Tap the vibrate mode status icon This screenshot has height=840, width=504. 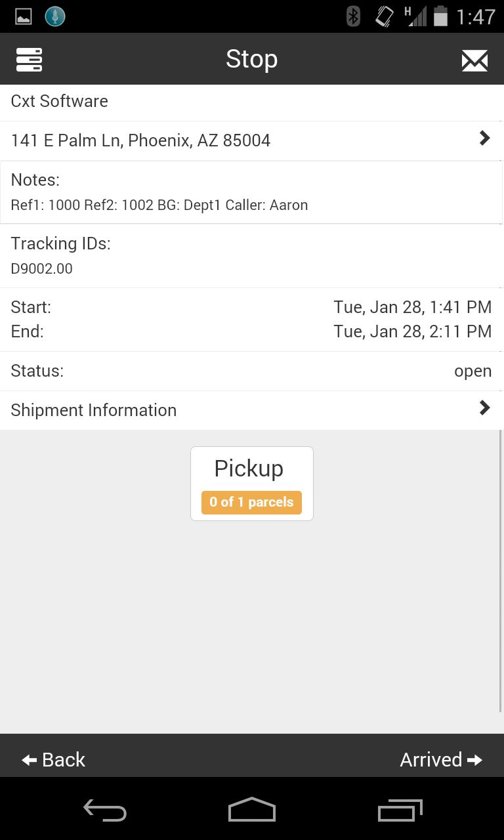click(384, 16)
